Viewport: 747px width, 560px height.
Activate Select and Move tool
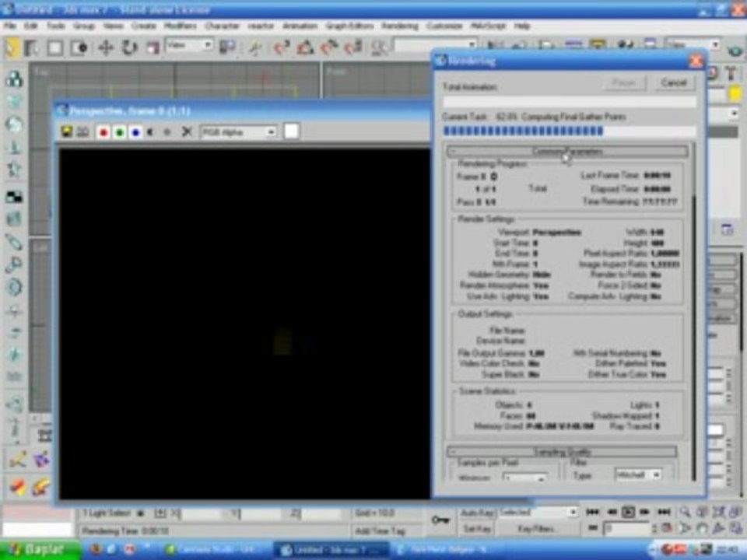point(106,47)
